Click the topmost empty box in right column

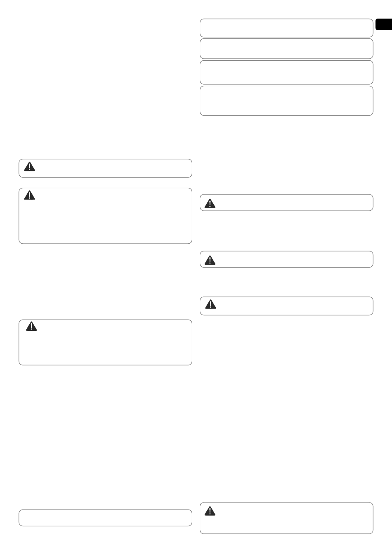click(286, 28)
